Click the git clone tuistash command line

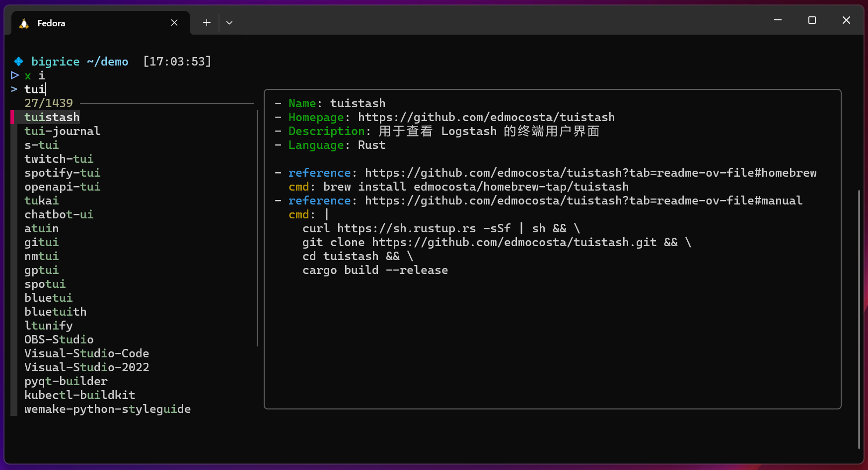(x=497, y=242)
